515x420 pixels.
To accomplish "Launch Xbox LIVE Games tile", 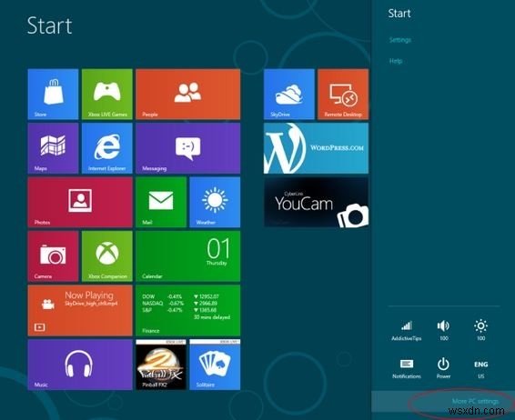I will (x=107, y=94).
